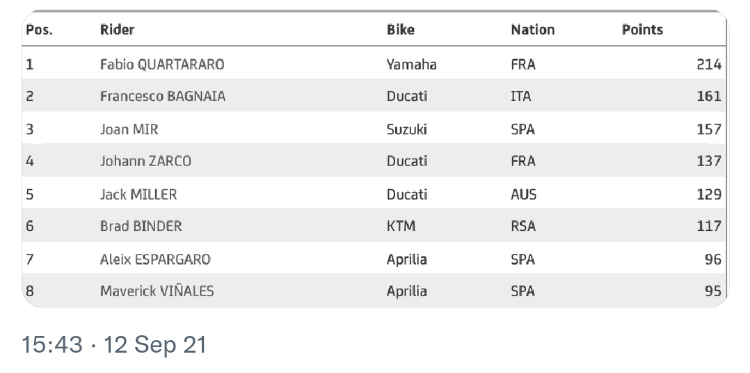Click the AUS nation cell
Viewport: 750px width, 373px height.
tap(524, 194)
